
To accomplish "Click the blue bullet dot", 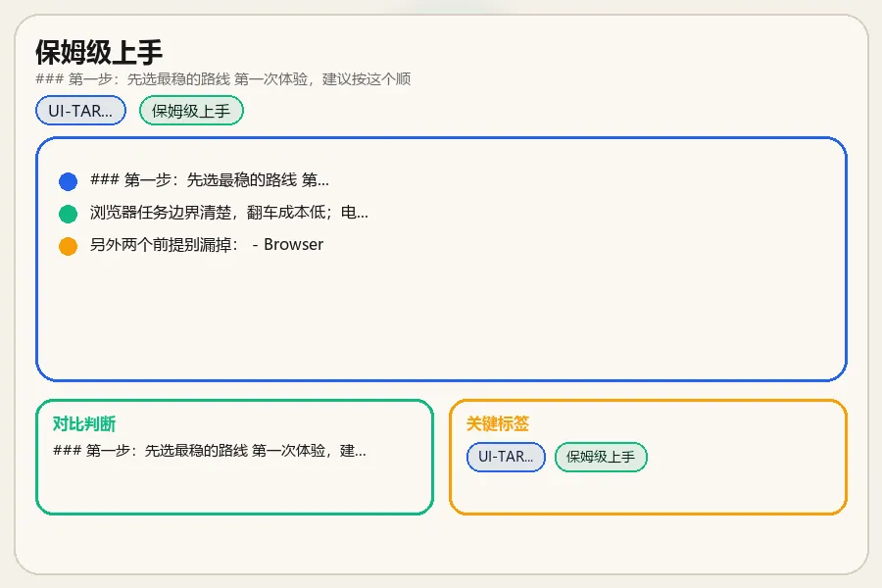I will pyautogui.click(x=68, y=181).
